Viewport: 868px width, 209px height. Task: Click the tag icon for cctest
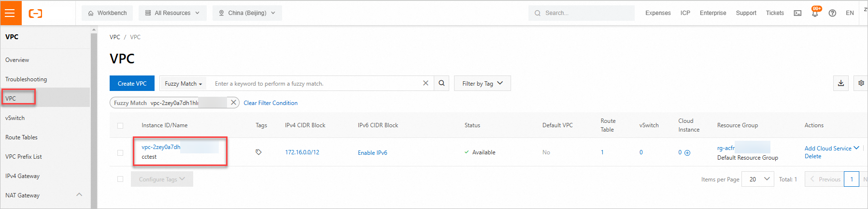click(258, 152)
